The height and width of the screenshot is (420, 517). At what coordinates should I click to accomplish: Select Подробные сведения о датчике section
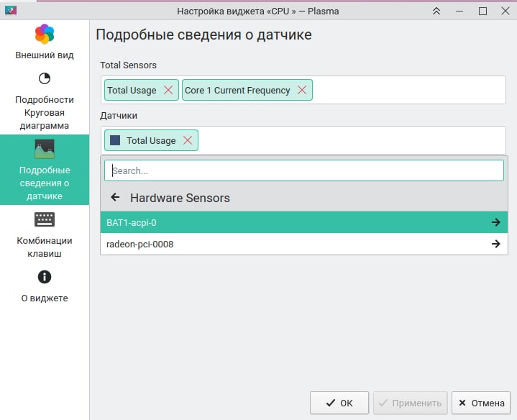45,170
